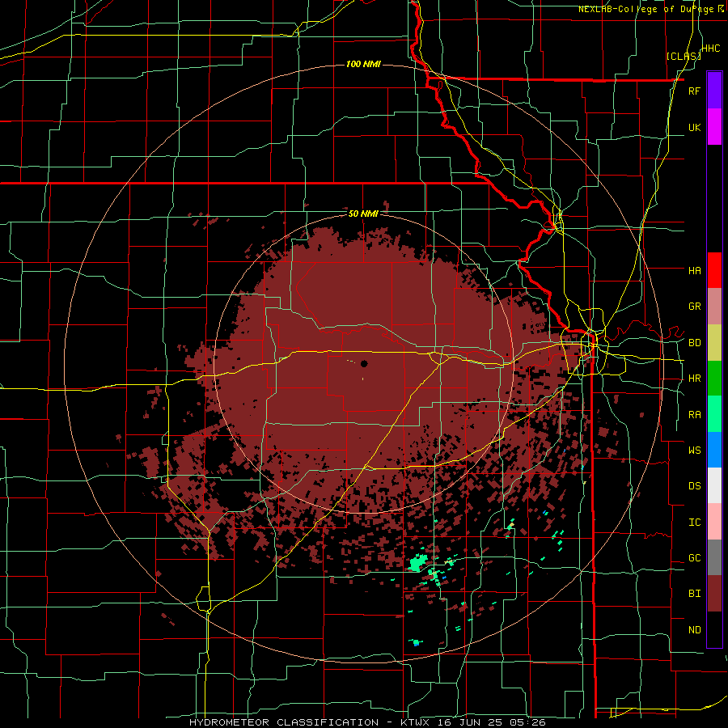The height and width of the screenshot is (728, 728).
Task: Click the NEXLAB-College of DuPage credit text
Action: click(651, 9)
